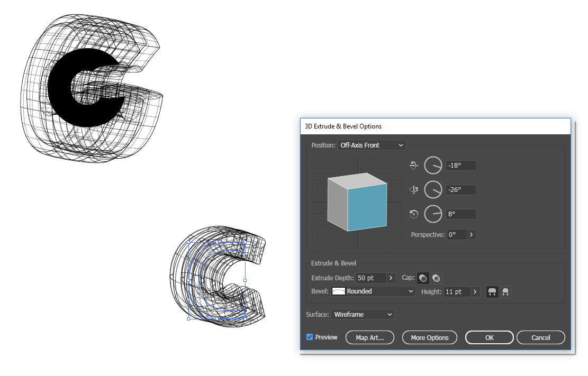Enable the 'Turn cap on' Cap icon
The image size is (588, 376).
click(x=422, y=278)
